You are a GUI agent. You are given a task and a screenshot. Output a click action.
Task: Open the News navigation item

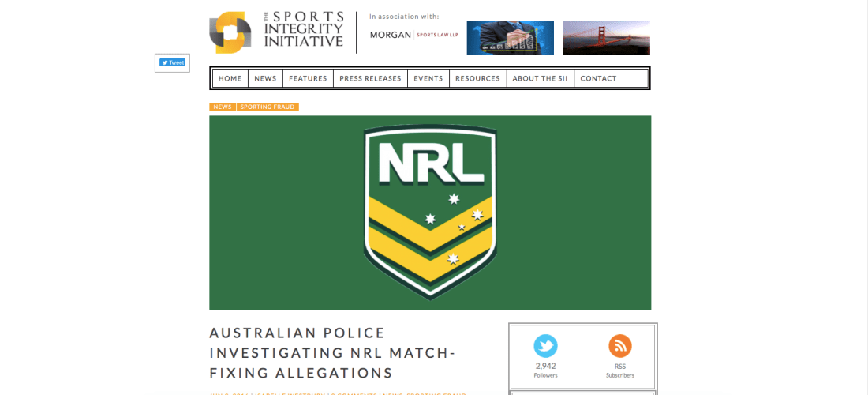pos(265,78)
